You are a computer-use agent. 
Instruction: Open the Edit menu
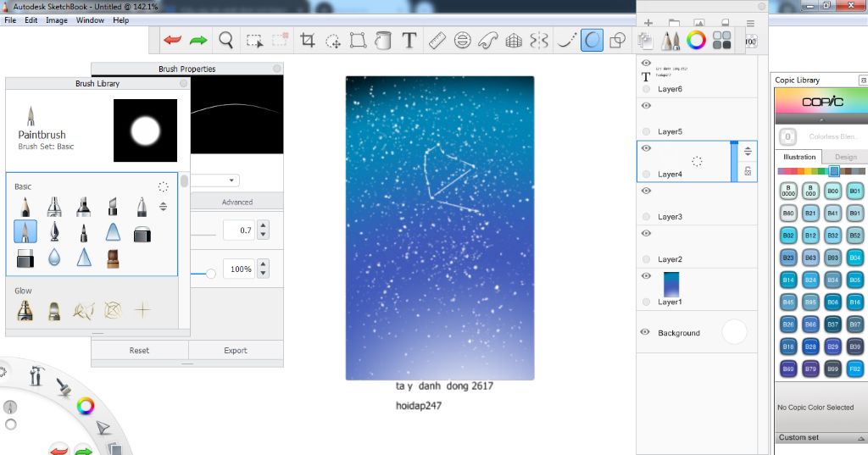coord(31,20)
